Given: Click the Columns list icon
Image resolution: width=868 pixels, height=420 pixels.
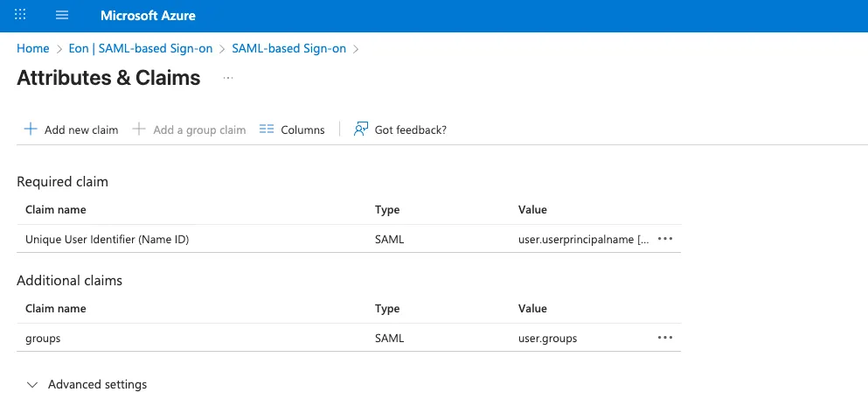Looking at the screenshot, I should pos(267,129).
